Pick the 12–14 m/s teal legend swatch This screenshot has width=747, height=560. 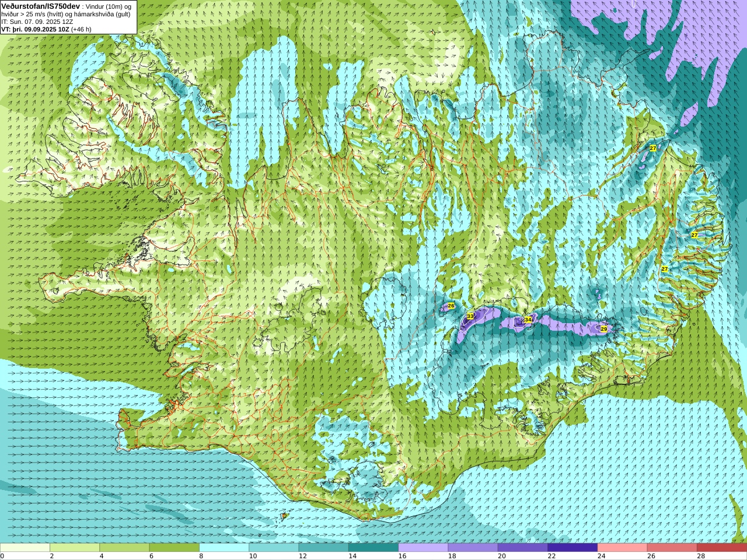pyautogui.click(x=323, y=548)
